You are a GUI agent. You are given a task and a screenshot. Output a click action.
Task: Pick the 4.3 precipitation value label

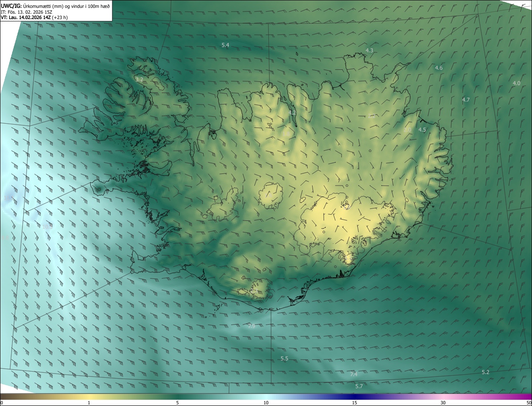click(x=369, y=50)
